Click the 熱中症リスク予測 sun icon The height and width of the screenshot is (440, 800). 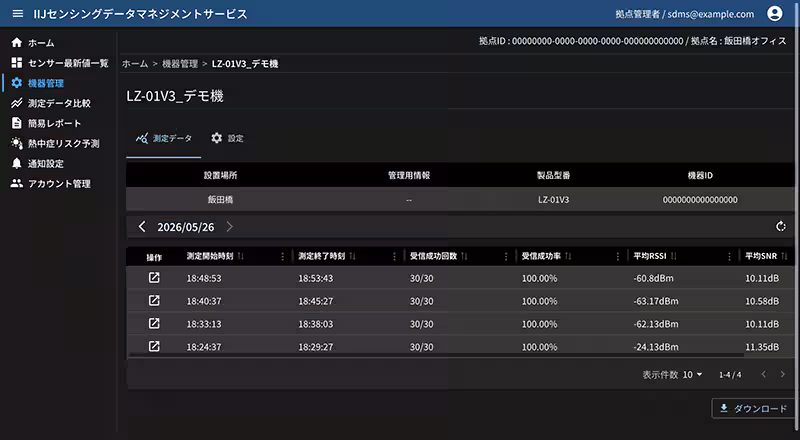click(17, 143)
